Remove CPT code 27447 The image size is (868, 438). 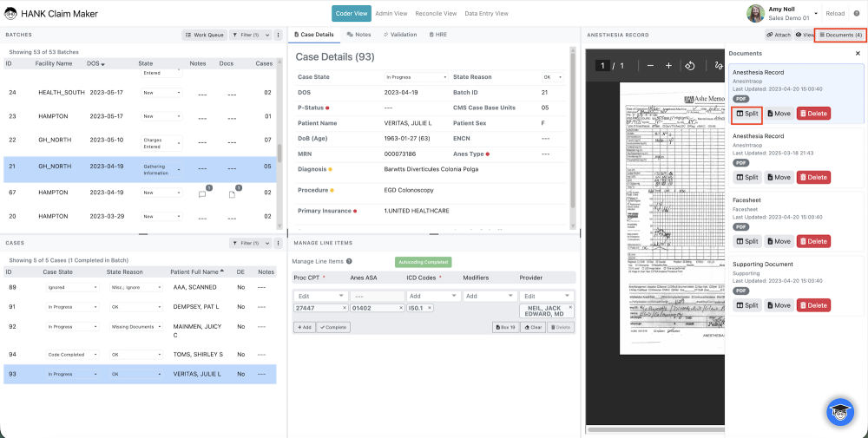tap(345, 308)
